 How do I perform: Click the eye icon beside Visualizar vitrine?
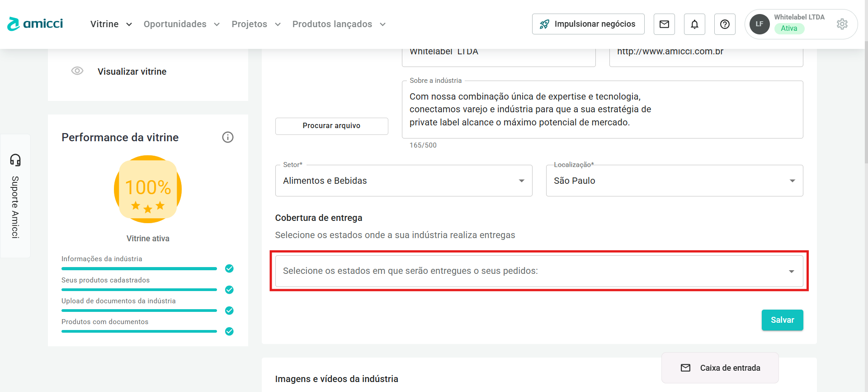pyautogui.click(x=77, y=71)
